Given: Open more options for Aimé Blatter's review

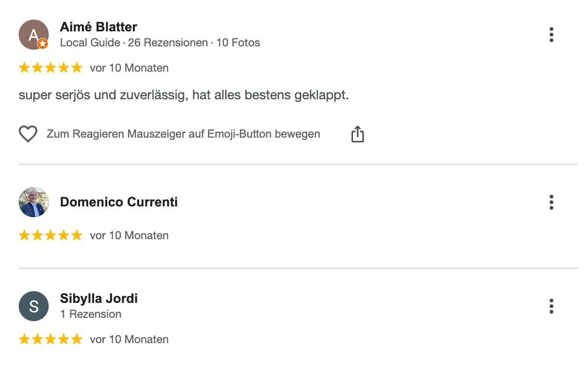Looking at the screenshot, I should (x=551, y=35).
